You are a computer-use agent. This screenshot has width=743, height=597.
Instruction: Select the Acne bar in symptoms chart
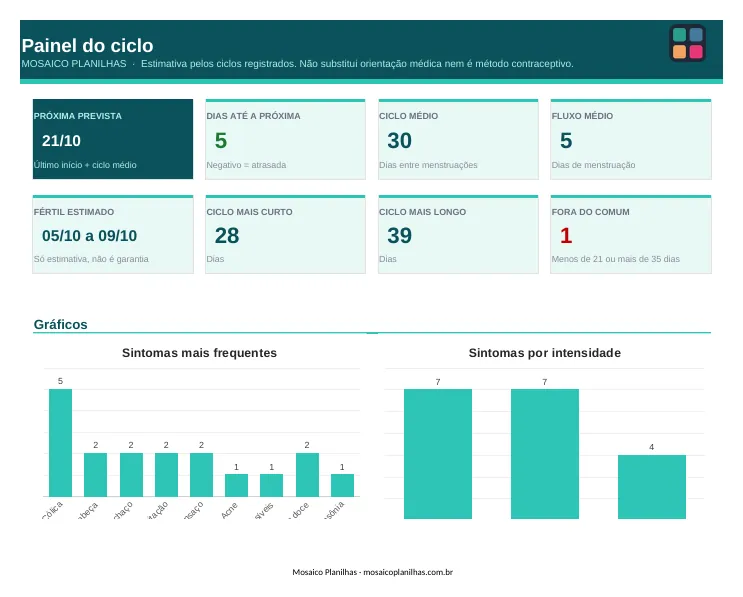[236, 485]
